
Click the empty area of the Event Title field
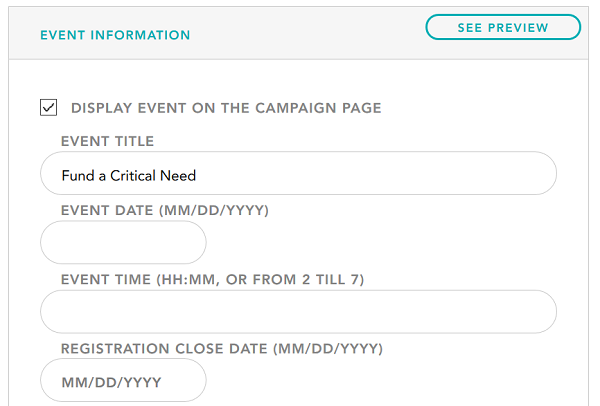375,173
